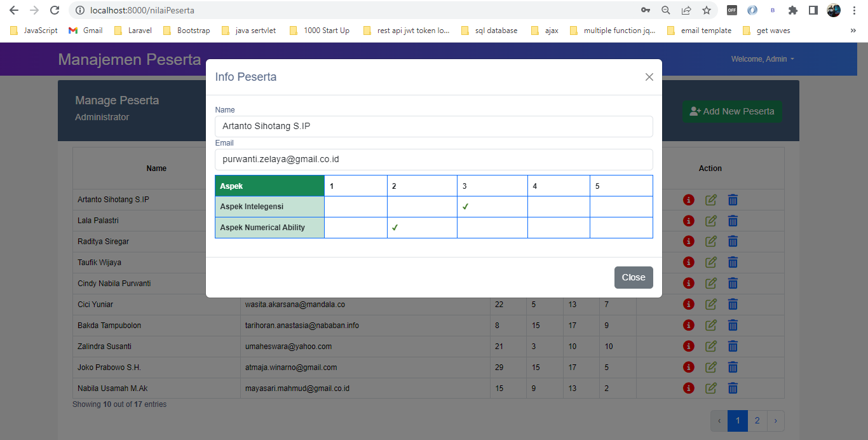Screen dimensions: 868x440
Task: Click Add New Peserta button
Action: tap(732, 111)
